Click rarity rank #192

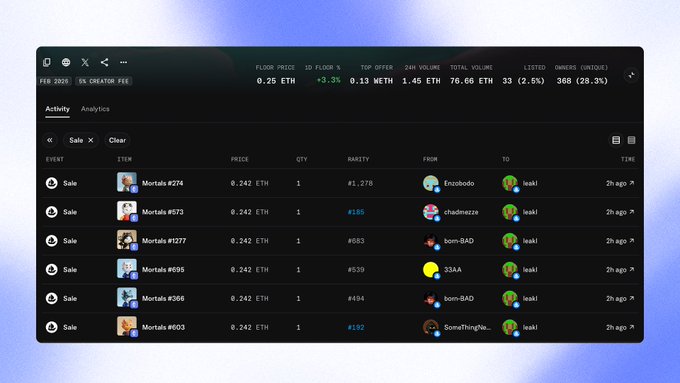356,327
